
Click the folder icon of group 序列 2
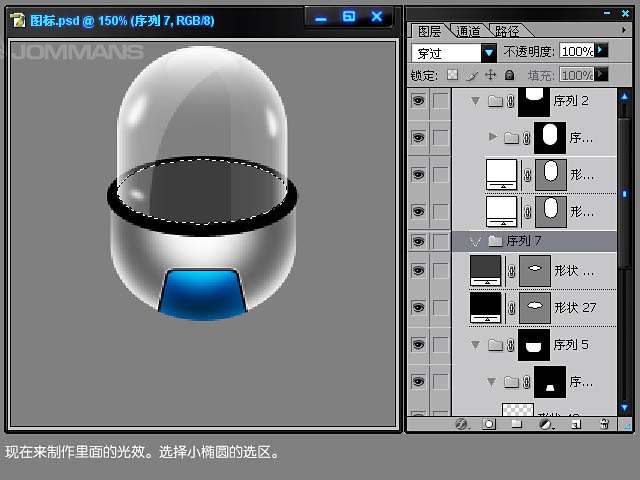(x=495, y=100)
